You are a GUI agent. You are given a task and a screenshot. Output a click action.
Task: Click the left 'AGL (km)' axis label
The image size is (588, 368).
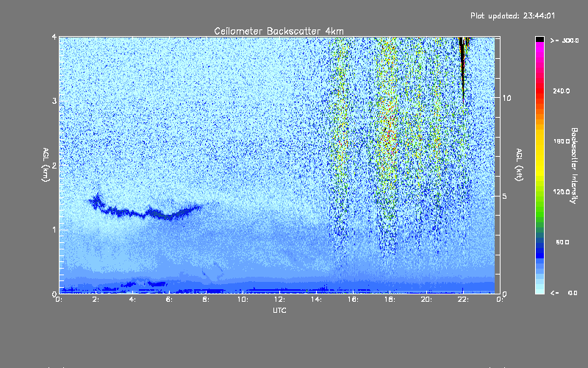point(46,165)
